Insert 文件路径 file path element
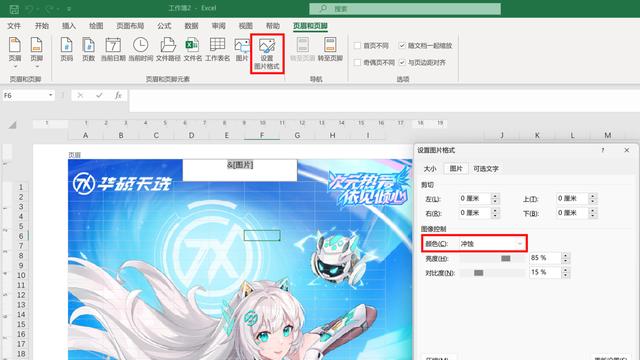Screen dimensions: 640x360 click(x=168, y=49)
